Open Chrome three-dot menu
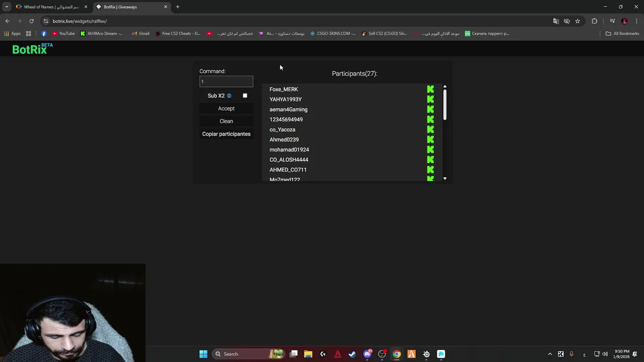 (637, 21)
